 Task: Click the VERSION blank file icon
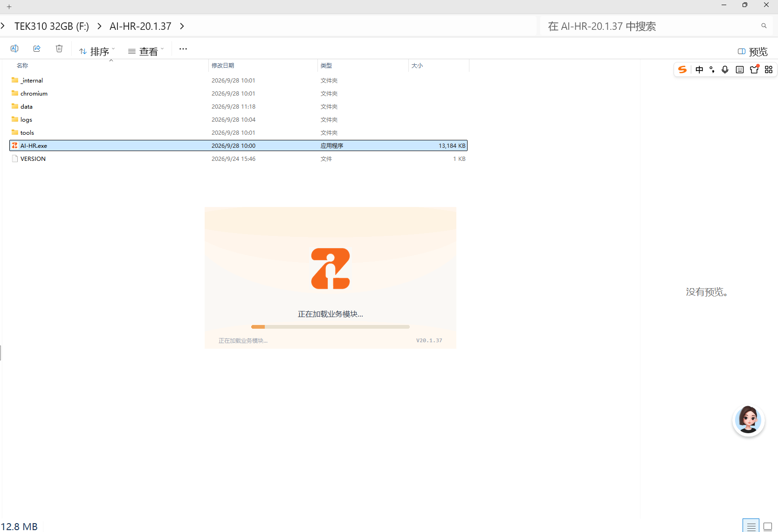tap(15, 159)
